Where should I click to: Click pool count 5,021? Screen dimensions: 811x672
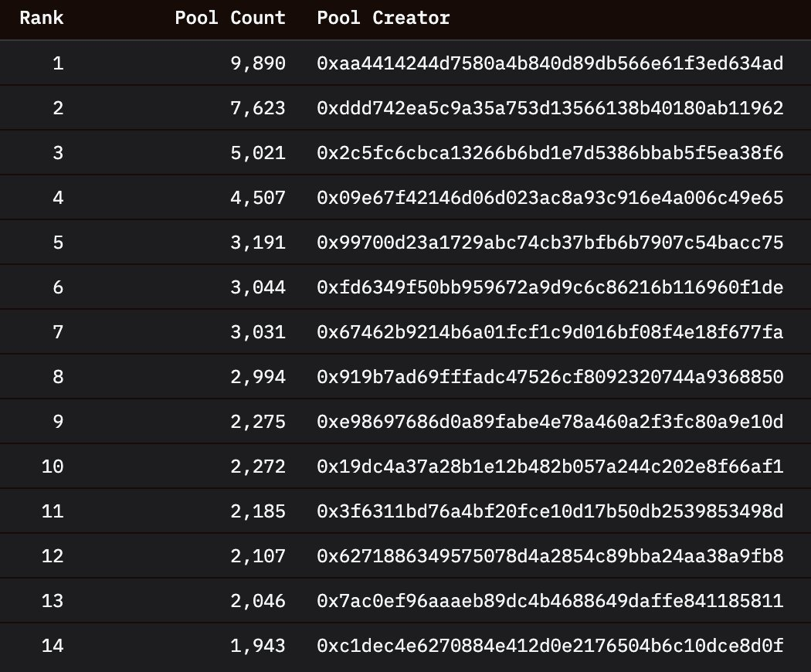coord(258,153)
